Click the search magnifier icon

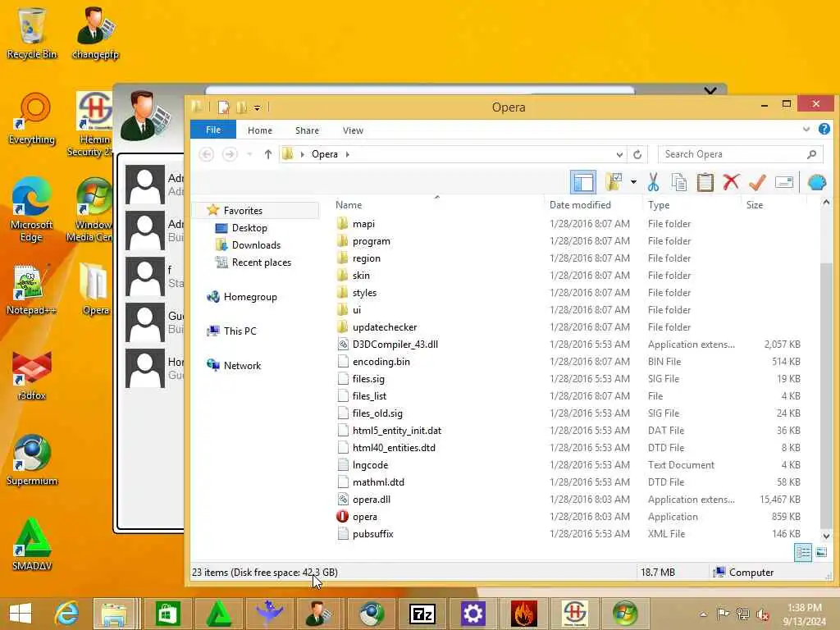tap(811, 154)
